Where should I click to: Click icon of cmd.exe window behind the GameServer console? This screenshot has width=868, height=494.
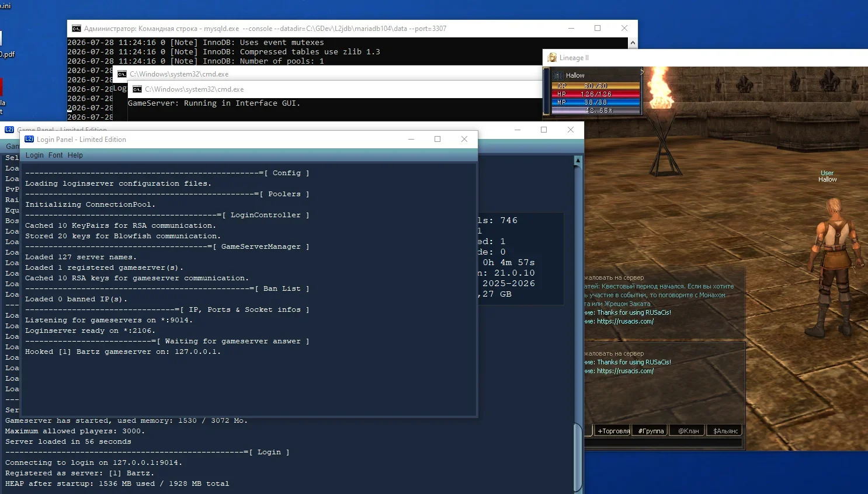point(122,74)
